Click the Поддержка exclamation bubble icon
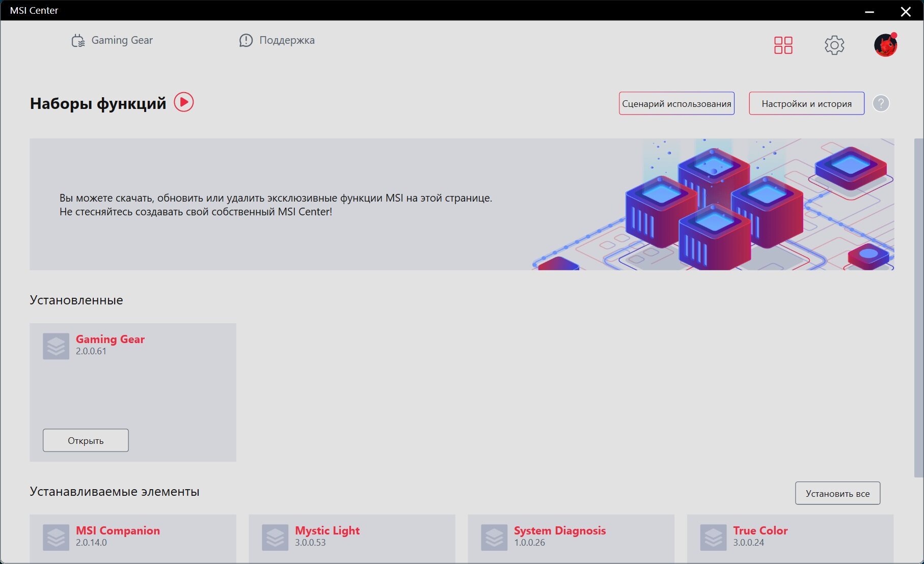 pos(246,41)
